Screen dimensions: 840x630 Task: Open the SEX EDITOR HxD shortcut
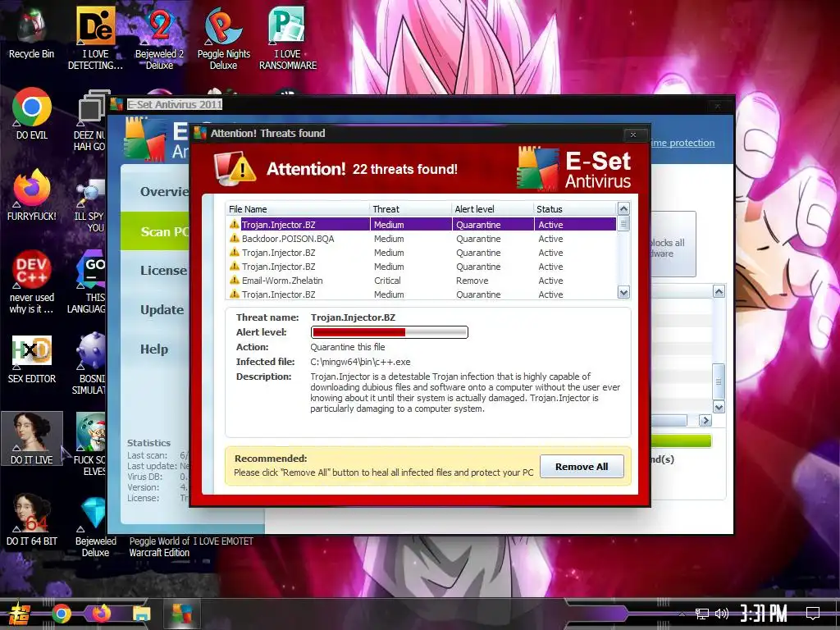32,359
